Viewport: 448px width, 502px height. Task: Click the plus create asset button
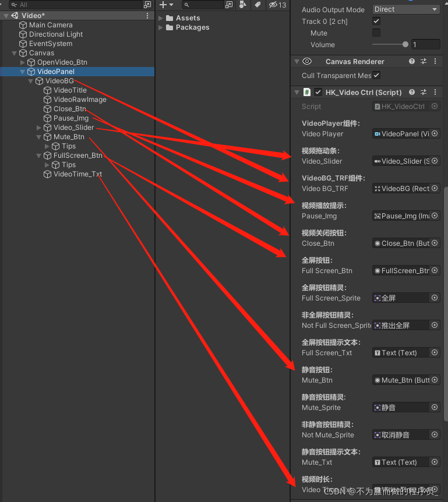[x=166, y=5]
